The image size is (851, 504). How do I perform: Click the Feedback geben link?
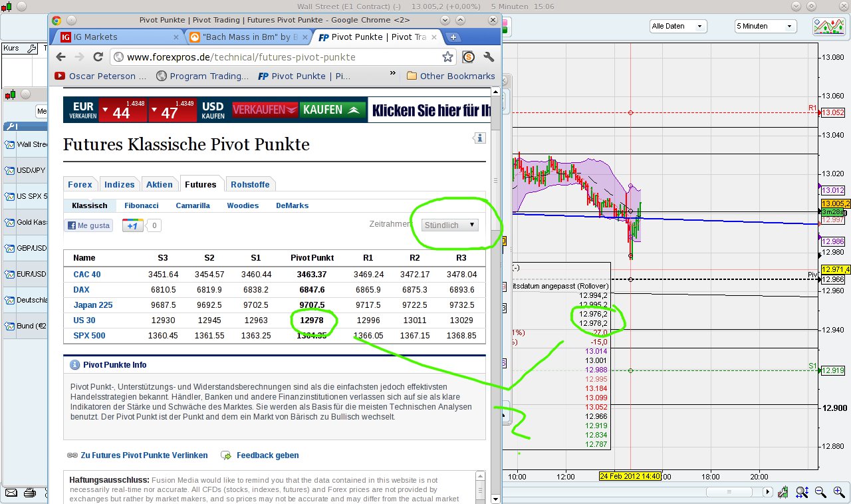pos(266,455)
